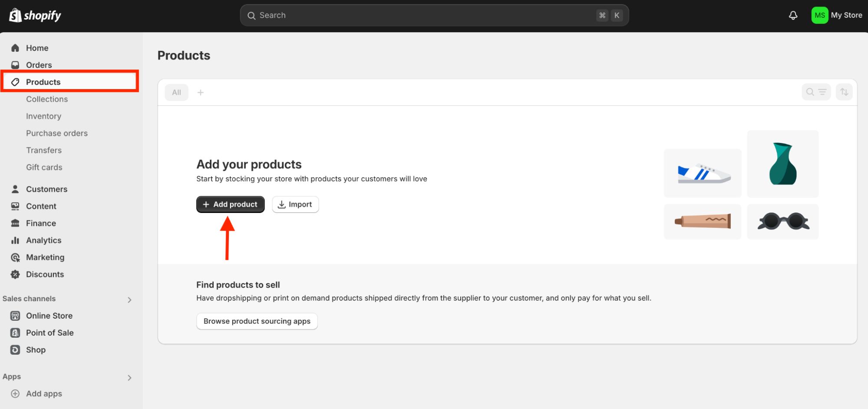Add a new view with plus icon
Image resolution: width=868 pixels, height=409 pixels.
coord(200,92)
